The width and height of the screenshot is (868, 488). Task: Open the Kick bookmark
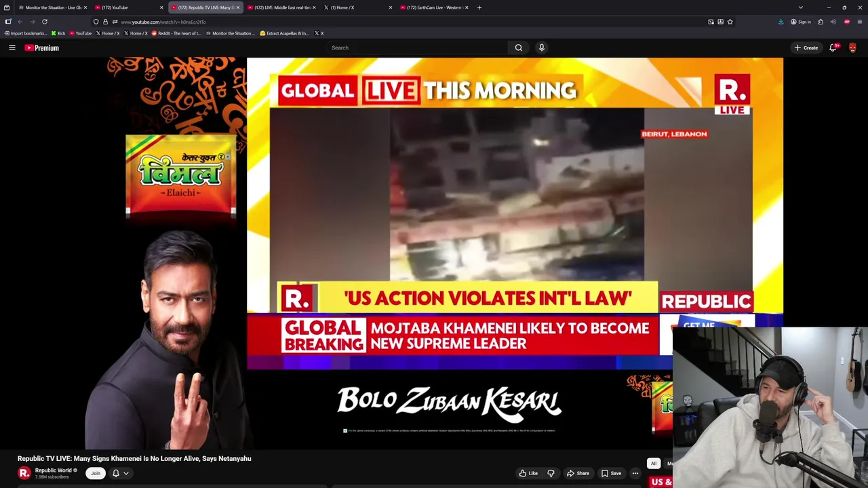pos(58,33)
